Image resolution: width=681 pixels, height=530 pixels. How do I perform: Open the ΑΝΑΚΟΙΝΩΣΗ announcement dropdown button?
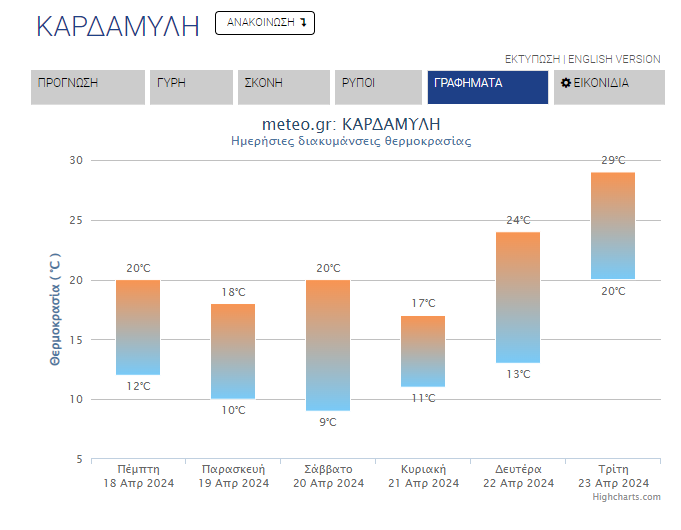265,23
